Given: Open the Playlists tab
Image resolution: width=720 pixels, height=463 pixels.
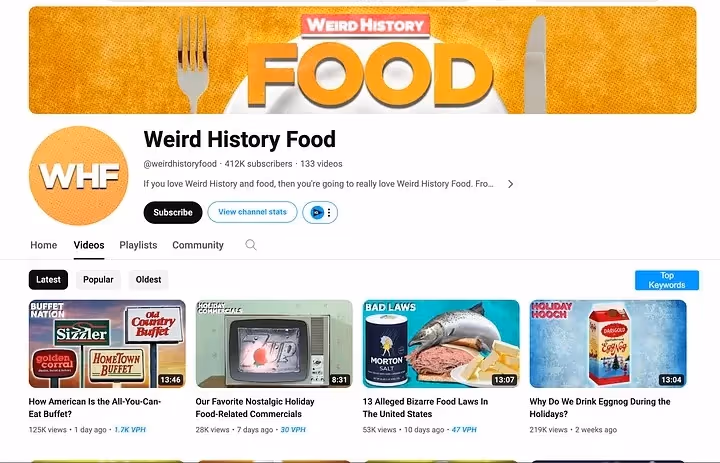Looking at the screenshot, I should [x=138, y=245].
